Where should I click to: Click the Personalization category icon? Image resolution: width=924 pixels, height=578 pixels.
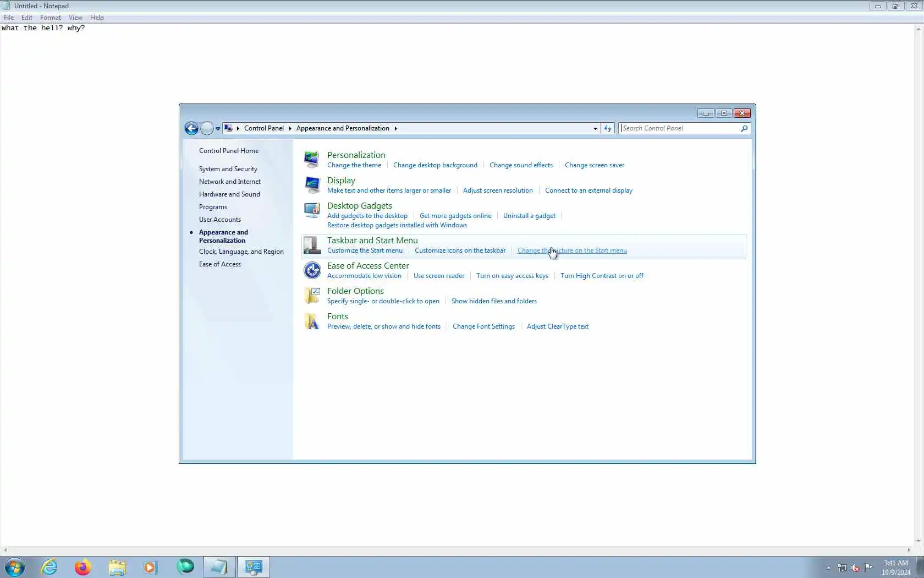tap(312, 159)
